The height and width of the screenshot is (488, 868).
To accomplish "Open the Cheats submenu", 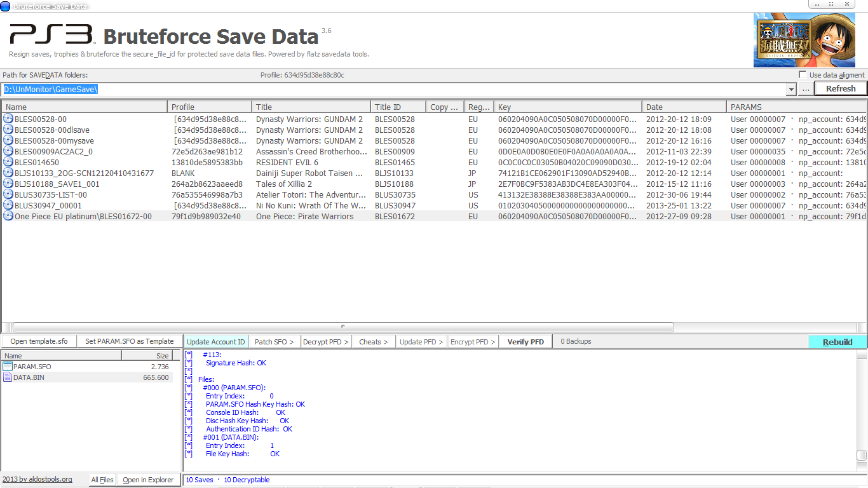I will 373,342.
